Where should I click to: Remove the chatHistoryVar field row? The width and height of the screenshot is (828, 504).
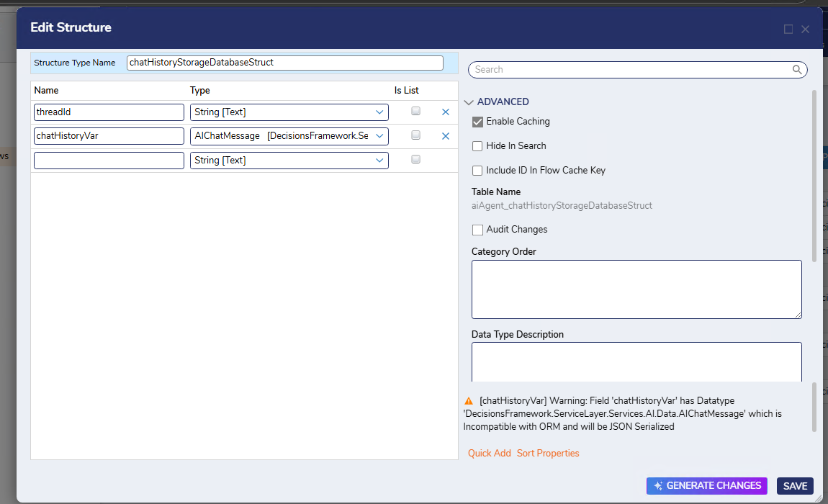445,136
